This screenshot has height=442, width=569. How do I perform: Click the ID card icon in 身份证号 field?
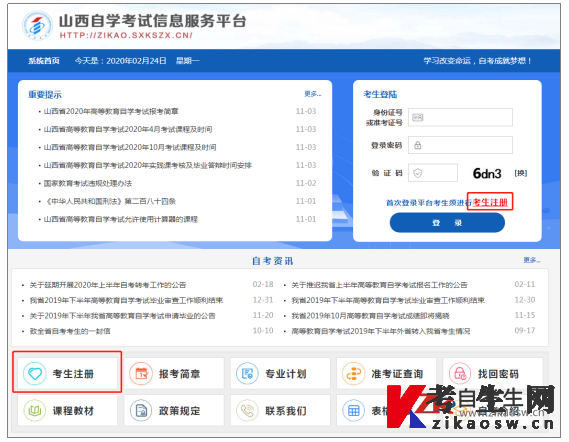pyautogui.click(x=418, y=118)
